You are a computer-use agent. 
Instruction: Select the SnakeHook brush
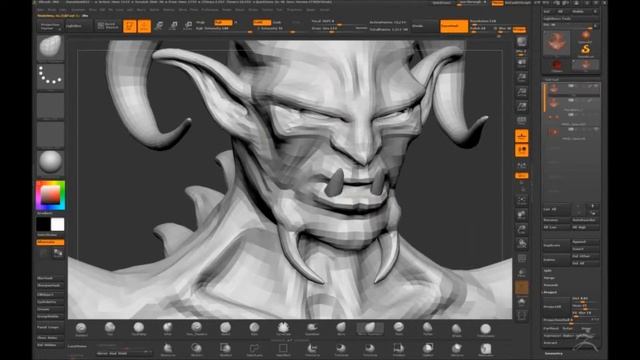click(x=312, y=329)
